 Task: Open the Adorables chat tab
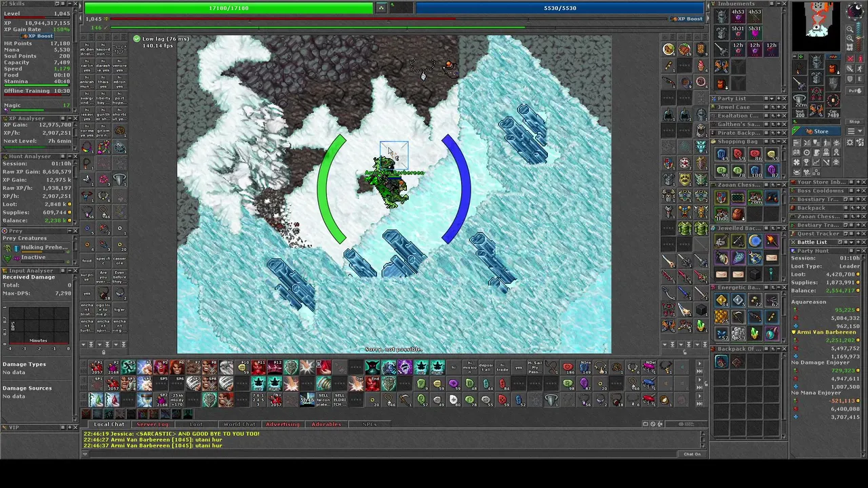326,424
